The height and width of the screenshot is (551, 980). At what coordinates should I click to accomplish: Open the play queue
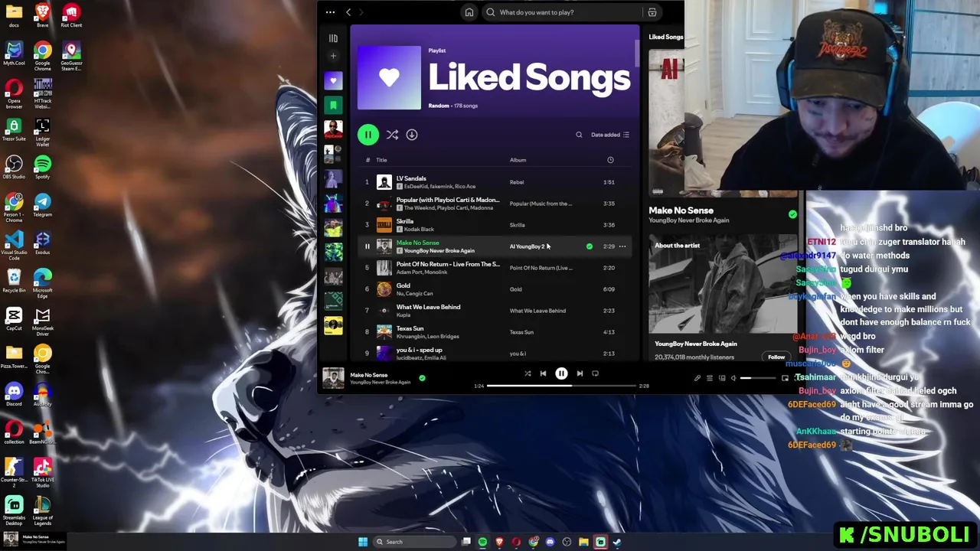tap(709, 378)
